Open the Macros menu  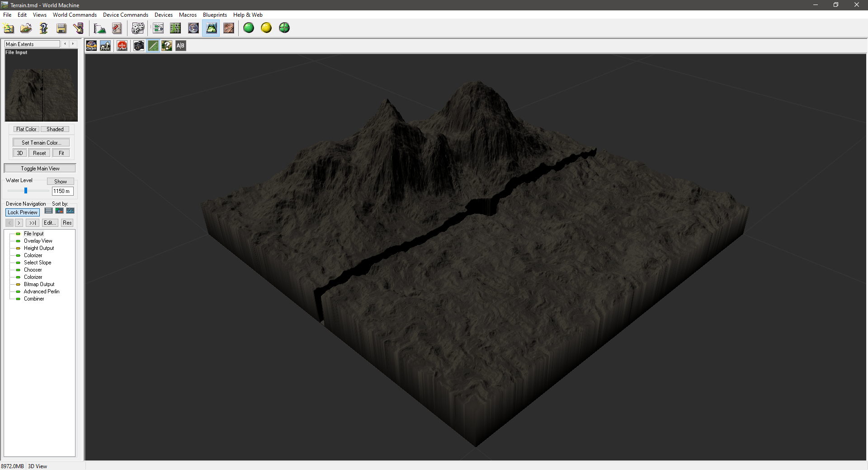[188, 15]
